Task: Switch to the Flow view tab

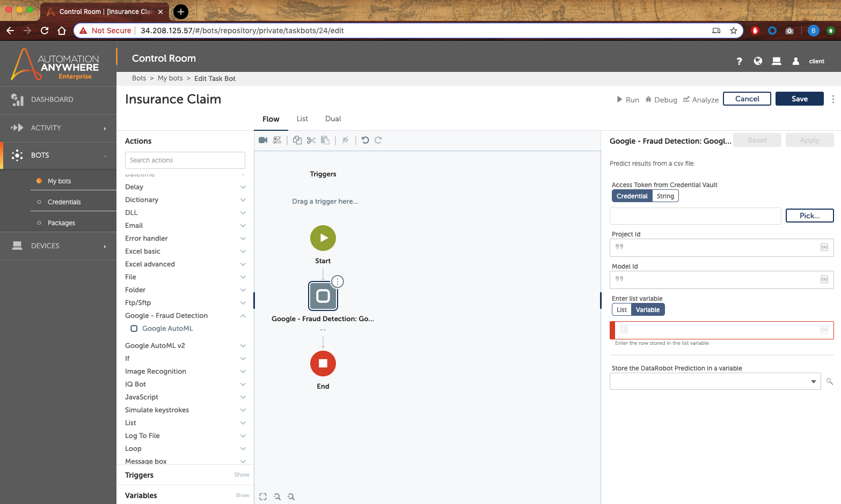Action: 271,119
